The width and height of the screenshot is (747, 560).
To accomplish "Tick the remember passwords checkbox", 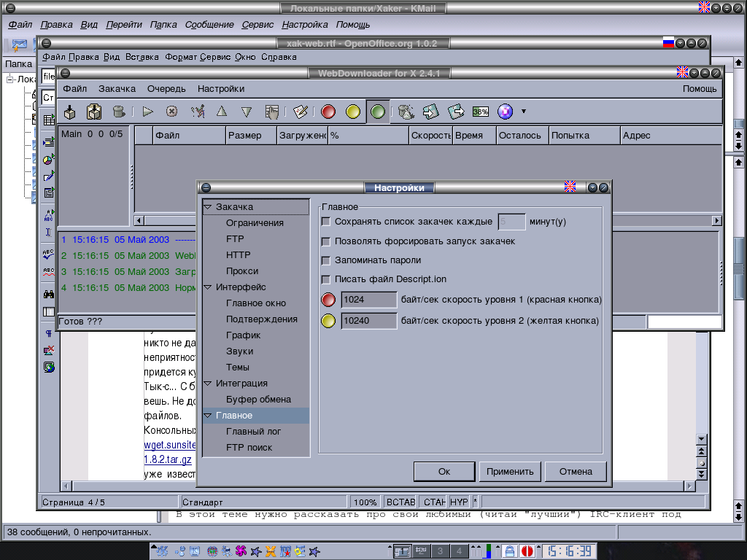I will pos(326,260).
